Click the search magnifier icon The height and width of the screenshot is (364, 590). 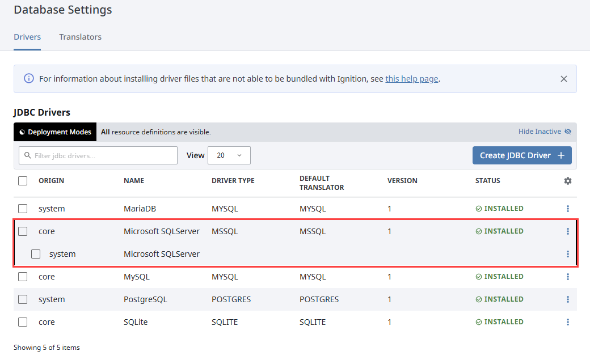coord(27,155)
